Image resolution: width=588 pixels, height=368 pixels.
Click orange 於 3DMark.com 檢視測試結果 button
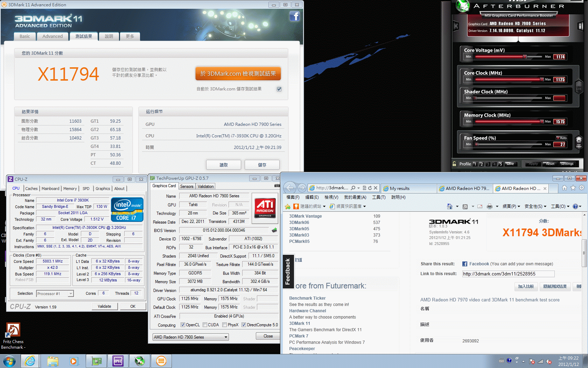pos(238,74)
